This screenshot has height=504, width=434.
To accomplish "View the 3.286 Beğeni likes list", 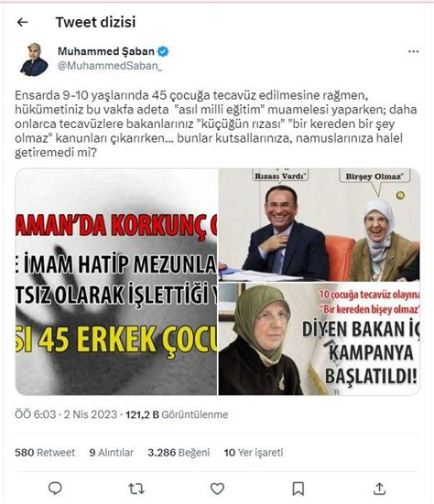I will click(179, 453).
